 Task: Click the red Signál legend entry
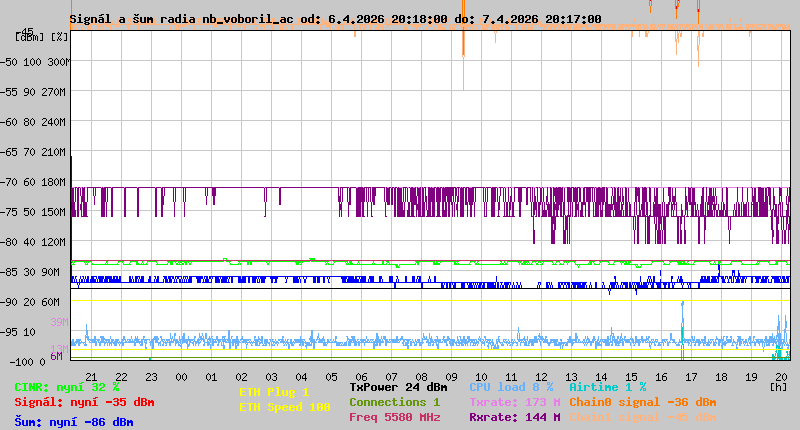coord(84,403)
